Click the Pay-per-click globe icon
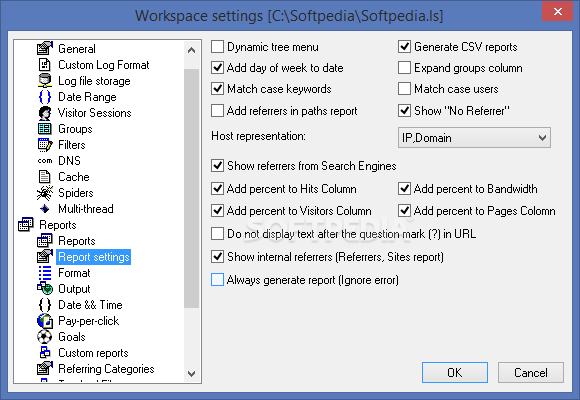The height and width of the screenshot is (400, 580). click(x=45, y=321)
